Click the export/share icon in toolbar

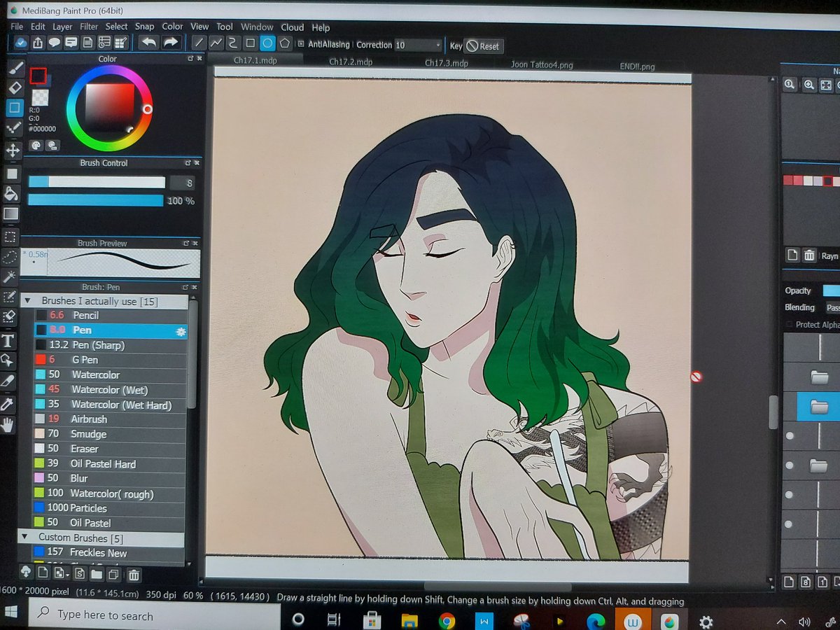click(x=38, y=43)
